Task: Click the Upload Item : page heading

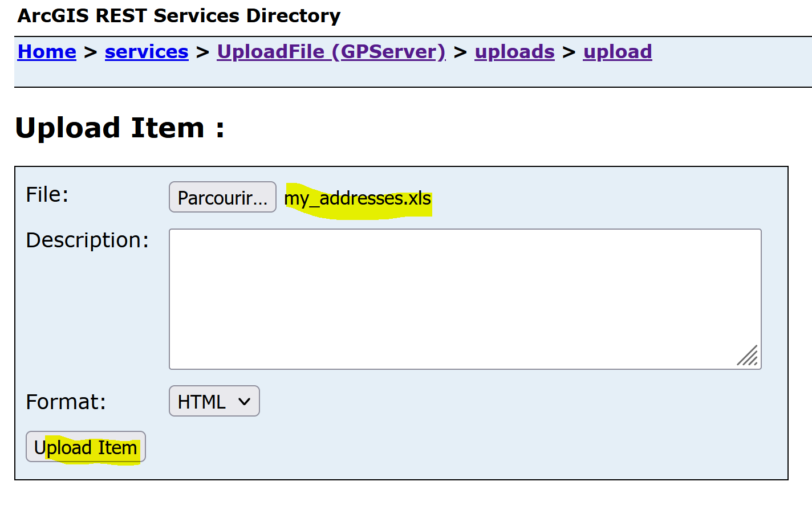Action: click(x=120, y=128)
